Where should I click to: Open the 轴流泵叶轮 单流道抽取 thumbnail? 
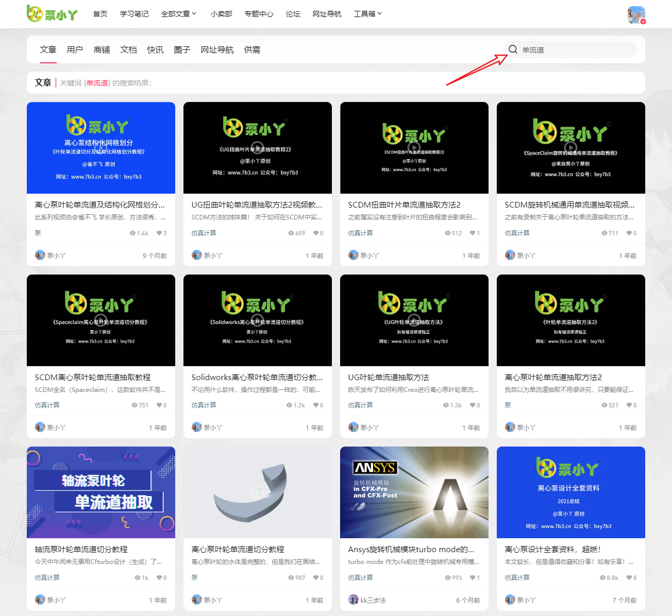point(101,492)
